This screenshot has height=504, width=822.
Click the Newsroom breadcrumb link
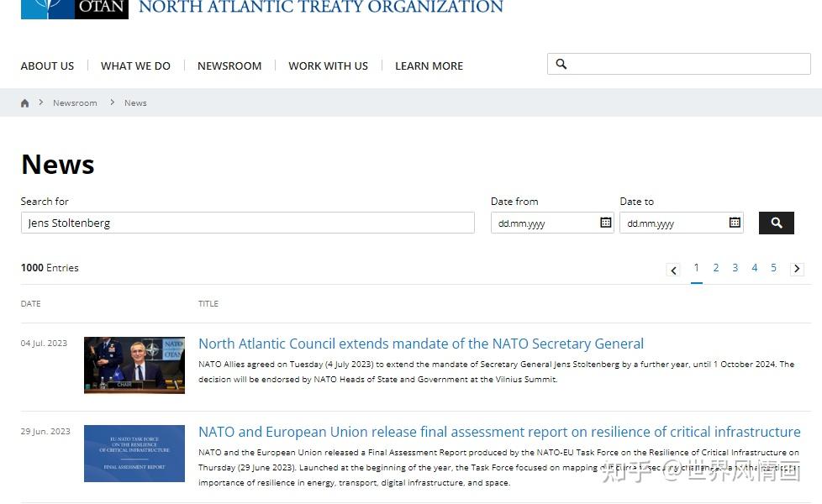[75, 103]
